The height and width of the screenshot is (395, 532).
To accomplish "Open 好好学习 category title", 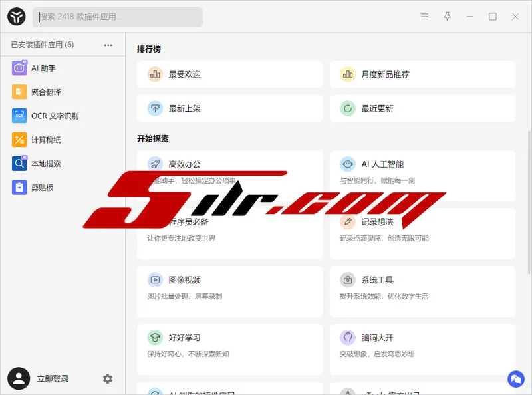I will tap(185, 338).
